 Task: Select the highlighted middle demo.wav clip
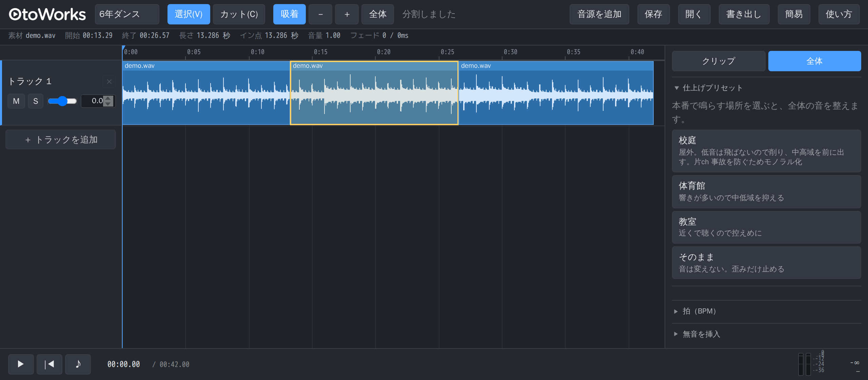tap(374, 93)
